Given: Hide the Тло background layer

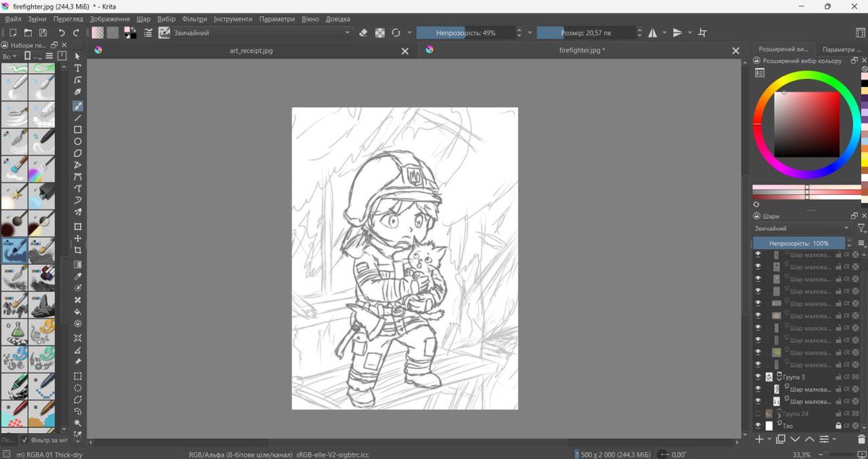Looking at the screenshot, I should (x=758, y=426).
